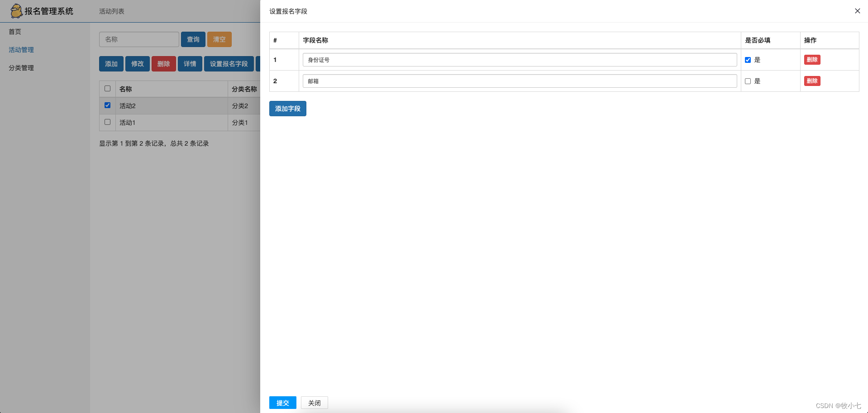Focus the 名称 search input field

[139, 39]
